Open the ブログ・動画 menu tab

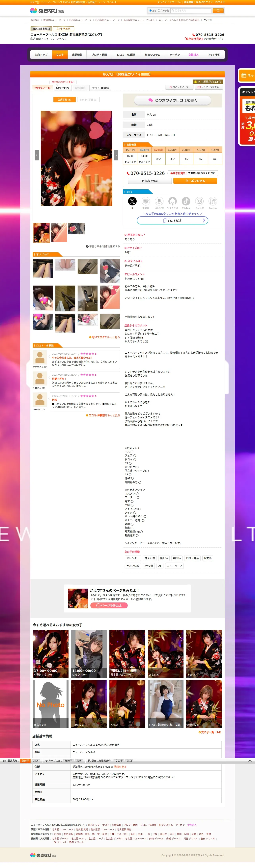(x=99, y=55)
